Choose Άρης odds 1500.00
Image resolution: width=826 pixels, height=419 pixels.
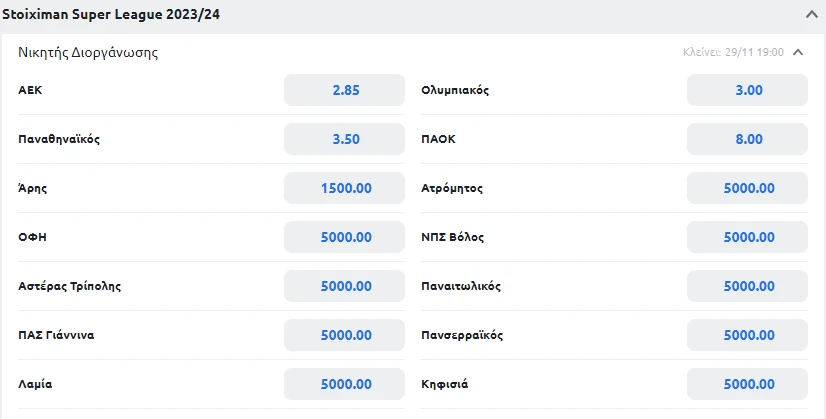(345, 188)
